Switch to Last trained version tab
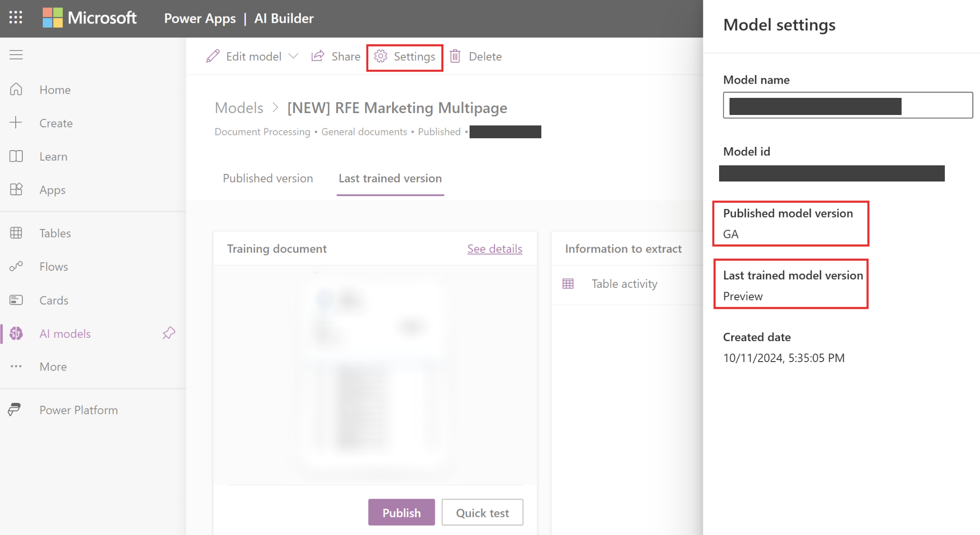 point(390,178)
